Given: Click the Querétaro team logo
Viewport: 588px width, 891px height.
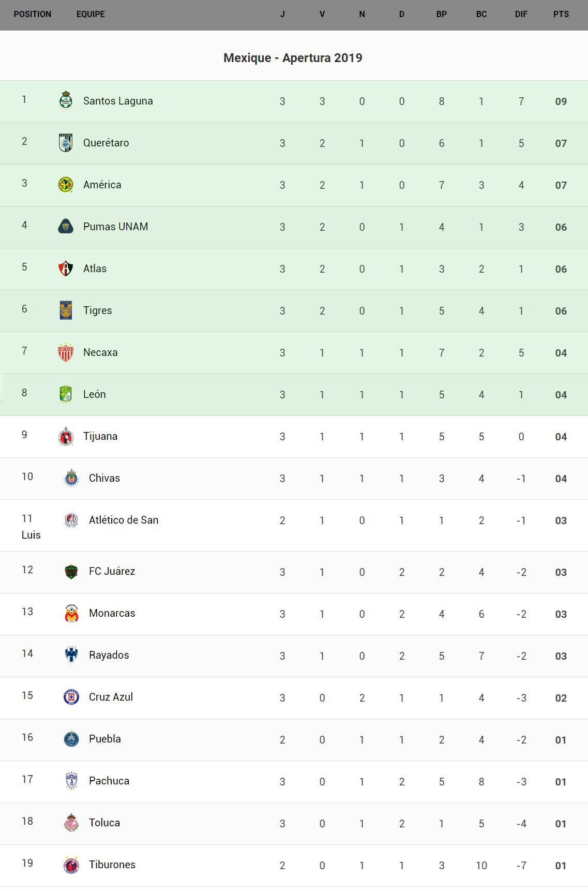Looking at the screenshot, I should [66, 142].
